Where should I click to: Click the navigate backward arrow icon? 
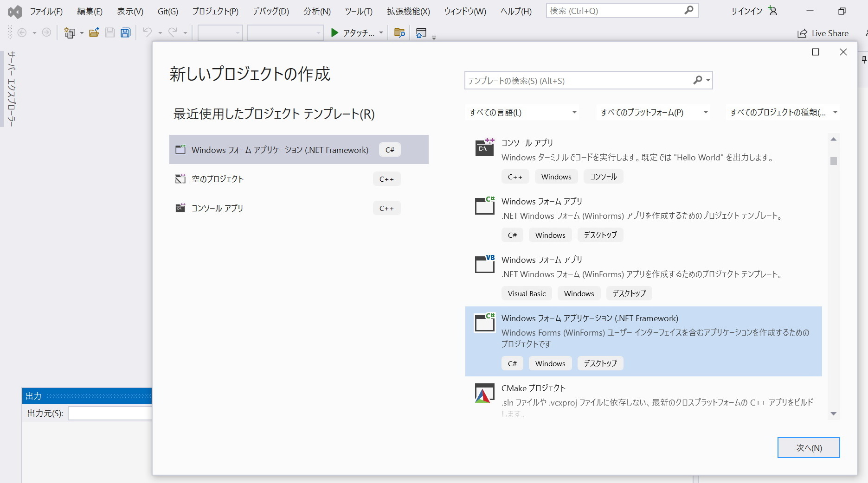(x=22, y=32)
